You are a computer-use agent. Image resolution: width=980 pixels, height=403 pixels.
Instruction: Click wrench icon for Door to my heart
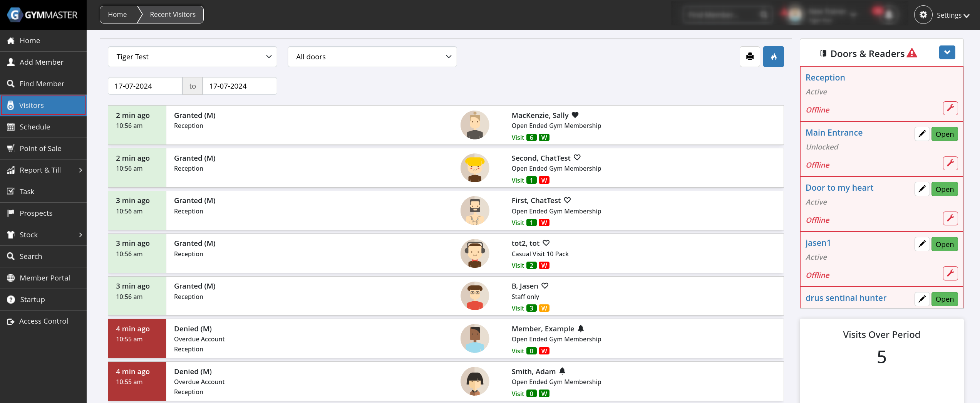[950, 218]
